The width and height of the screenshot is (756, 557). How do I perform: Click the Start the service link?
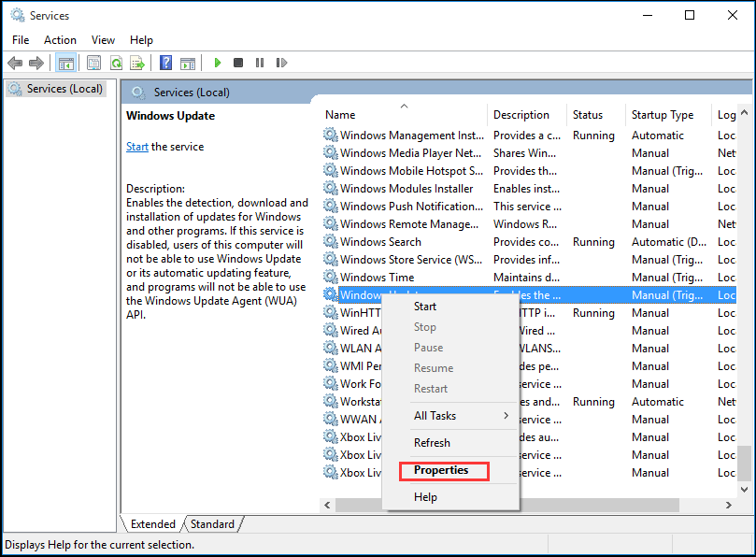click(x=136, y=146)
